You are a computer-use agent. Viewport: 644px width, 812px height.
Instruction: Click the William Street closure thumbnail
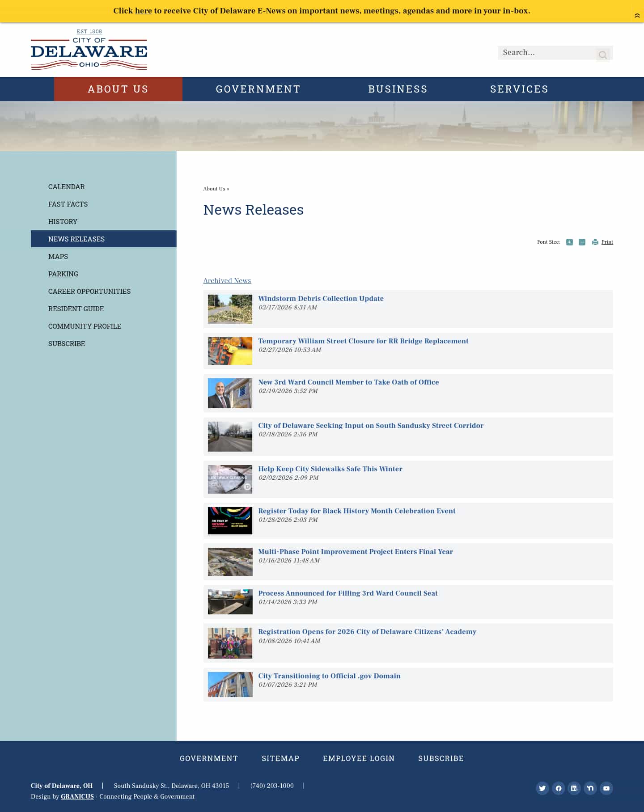[x=230, y=351]
